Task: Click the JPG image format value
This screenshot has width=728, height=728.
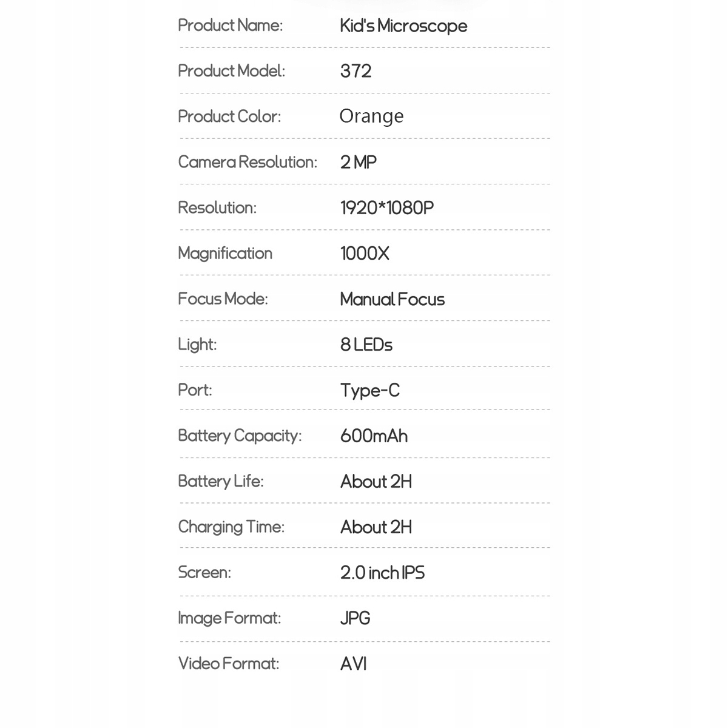Action: pos(355,618)
